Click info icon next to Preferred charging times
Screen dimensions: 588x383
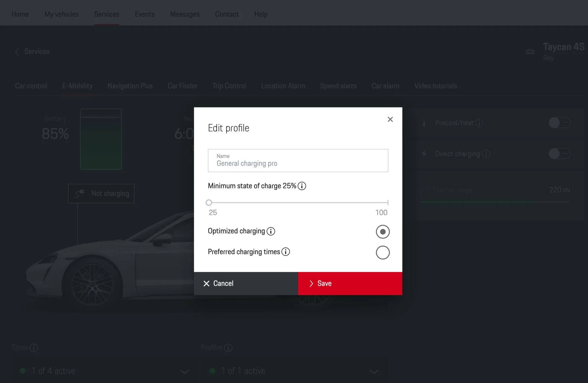pos(286,252)
